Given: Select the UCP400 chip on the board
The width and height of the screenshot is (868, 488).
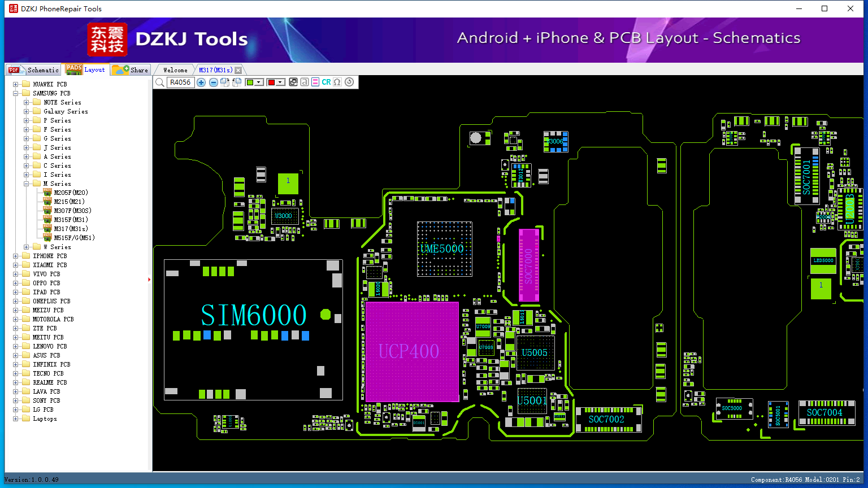Looking at the screenshot, I should click(x=412, y=351).
